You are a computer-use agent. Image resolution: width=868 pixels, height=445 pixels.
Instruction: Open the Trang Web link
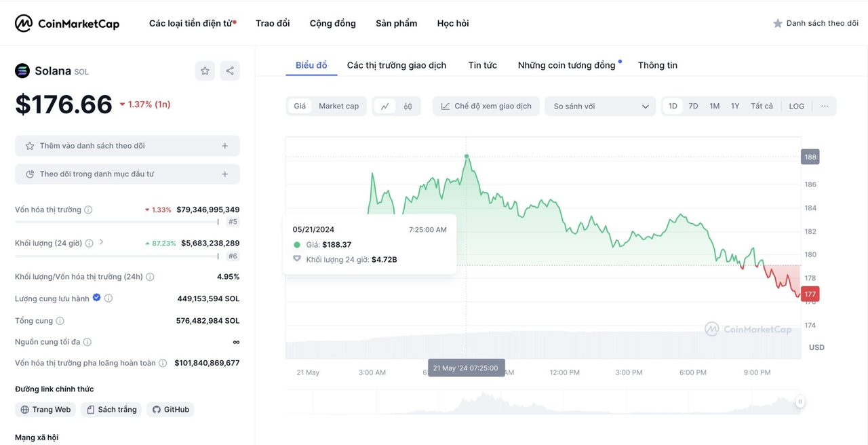pos(45,410)
